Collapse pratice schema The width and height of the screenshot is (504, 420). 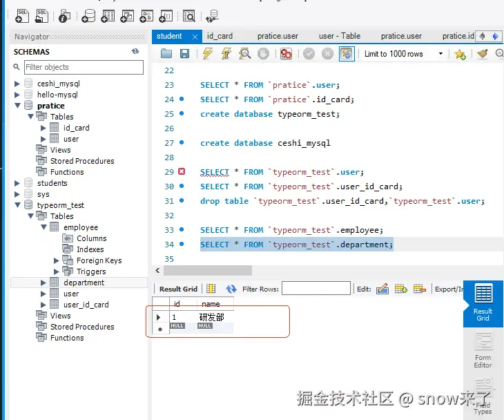coord(17,106)
